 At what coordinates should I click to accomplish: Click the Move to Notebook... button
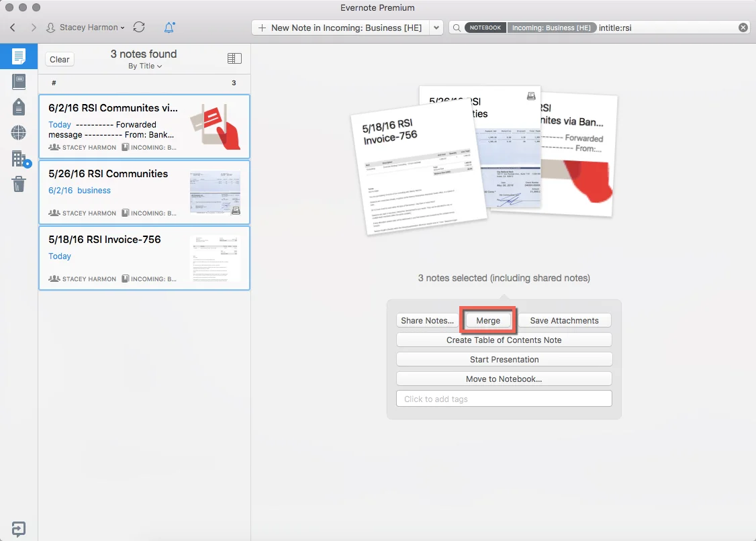504,379
